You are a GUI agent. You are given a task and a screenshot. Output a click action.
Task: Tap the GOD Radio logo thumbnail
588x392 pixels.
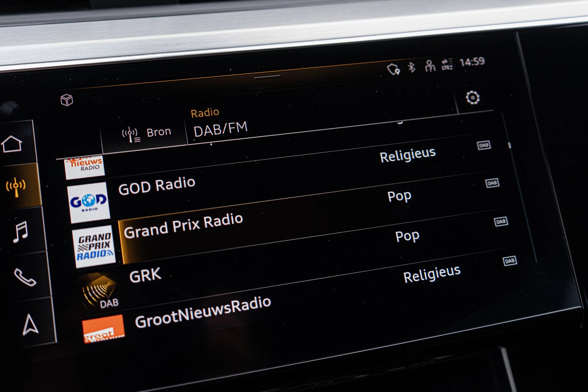[89, 202]
